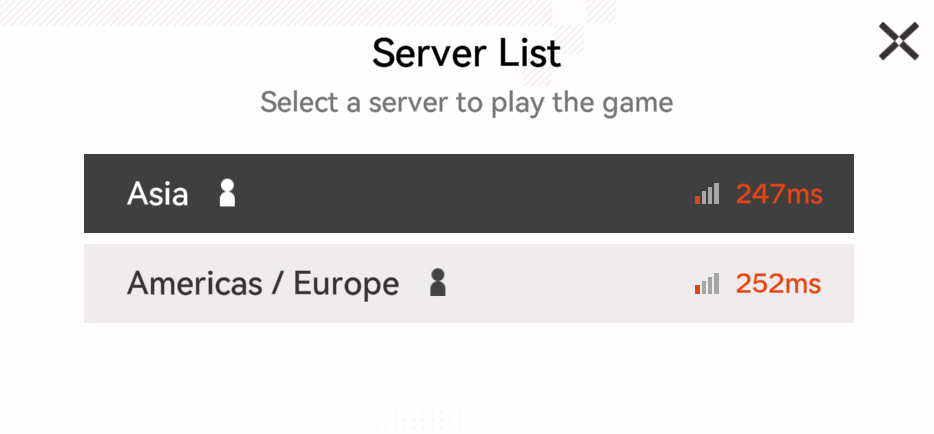Dismiss the server selection popup with X
This screenshot has width=934, height=434.
click(x=898, y=42)
